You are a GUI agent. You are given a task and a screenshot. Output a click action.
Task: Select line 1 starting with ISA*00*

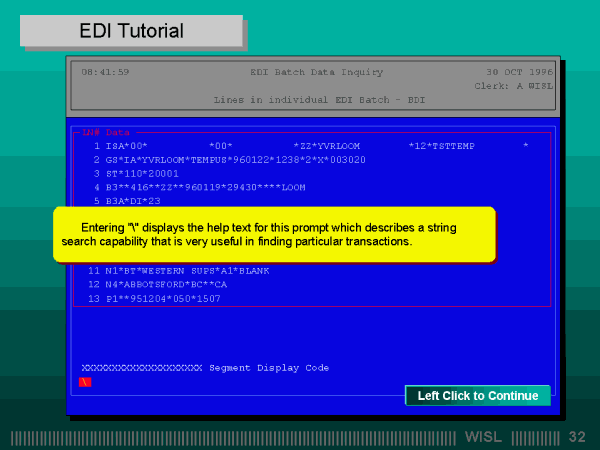click(x=300, y=146)
